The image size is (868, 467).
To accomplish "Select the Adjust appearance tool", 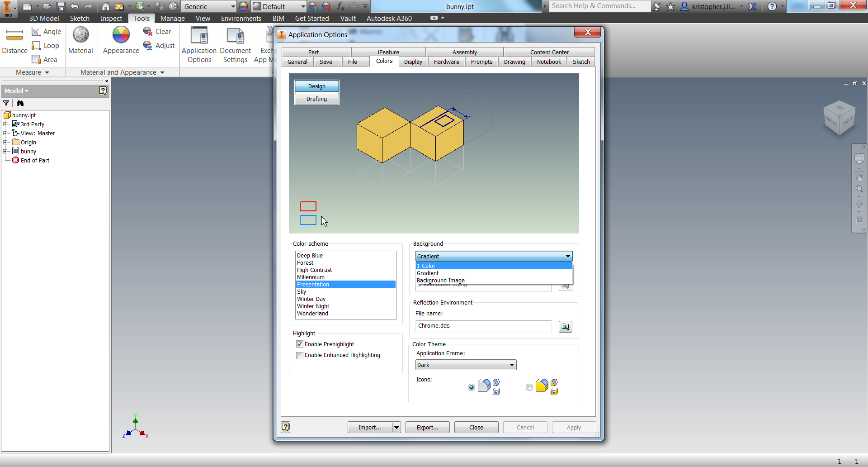I will pyautogui.click(x=158, y=45).
